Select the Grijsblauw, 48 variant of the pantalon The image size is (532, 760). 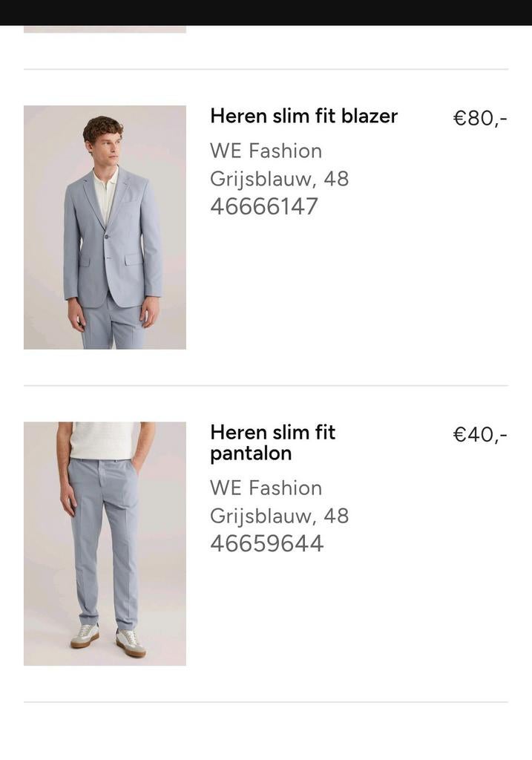pyautogui.click(x=279, y=515)
